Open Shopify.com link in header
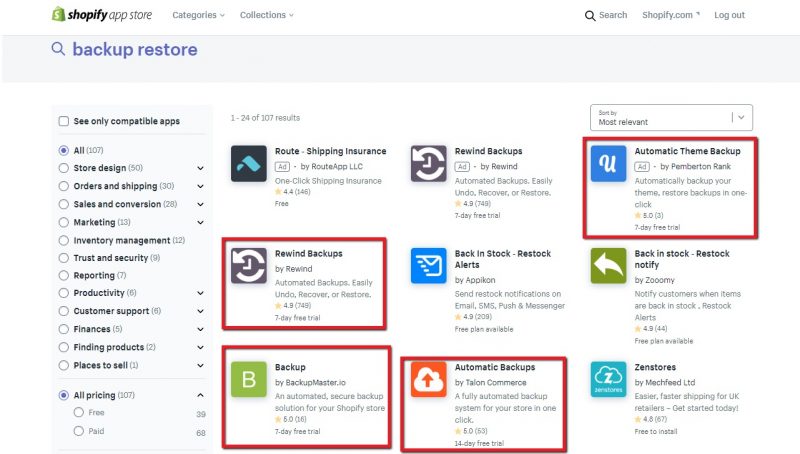 tap(671, 15)
